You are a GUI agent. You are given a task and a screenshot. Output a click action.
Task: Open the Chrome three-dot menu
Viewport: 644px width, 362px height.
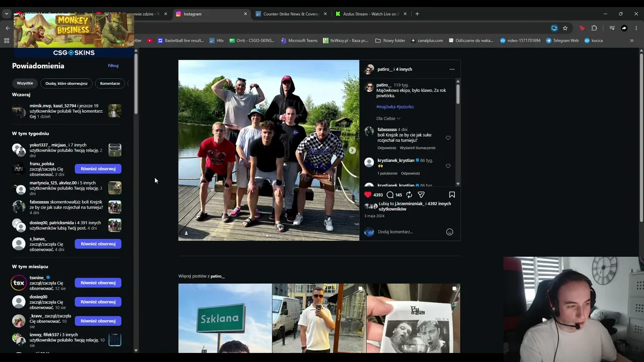coord(636,28)
